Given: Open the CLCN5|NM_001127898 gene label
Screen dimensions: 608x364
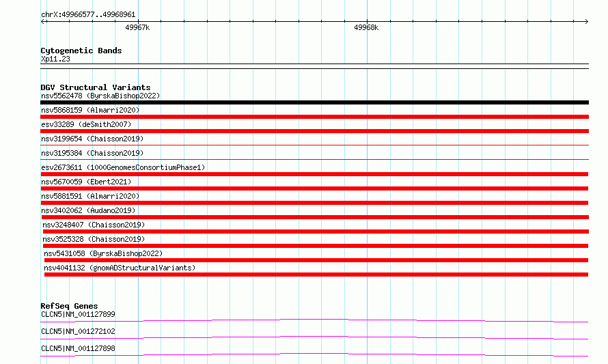Looking at the screenshot, I should pos(78,348).
